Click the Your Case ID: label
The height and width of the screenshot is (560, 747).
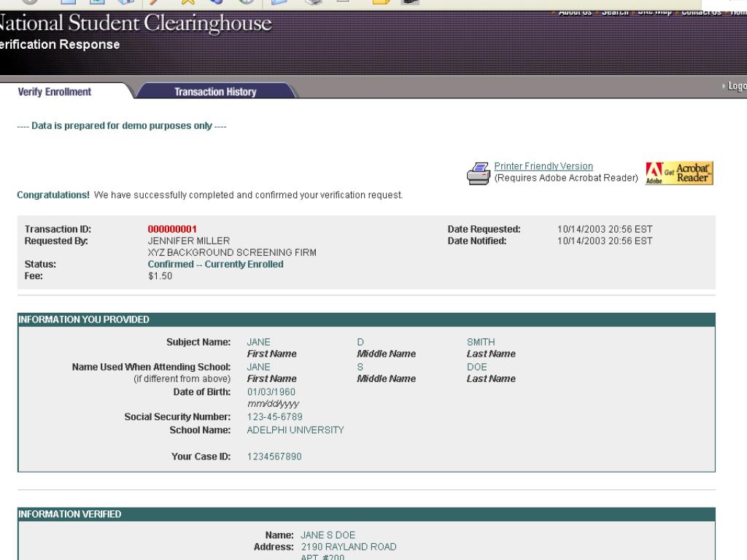pos(201,456)
